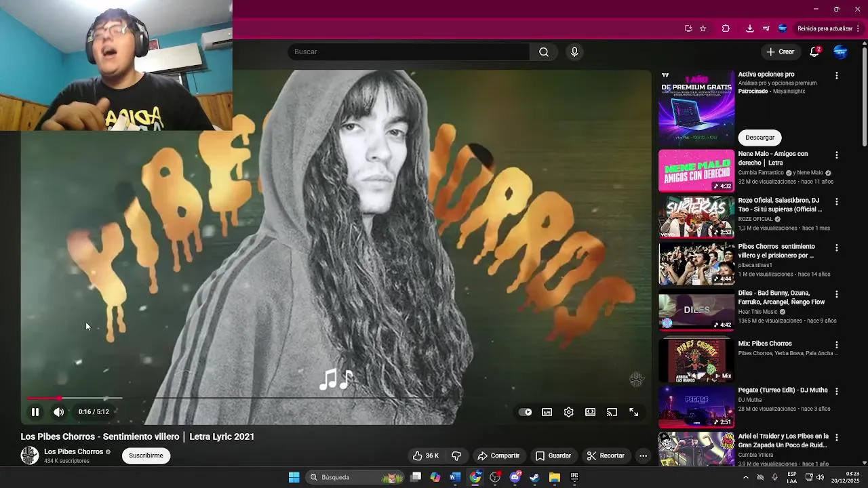Open options menu for Activa opciones pro ad
This screenshot has width=868, height=488.
(x=837, y=76)
